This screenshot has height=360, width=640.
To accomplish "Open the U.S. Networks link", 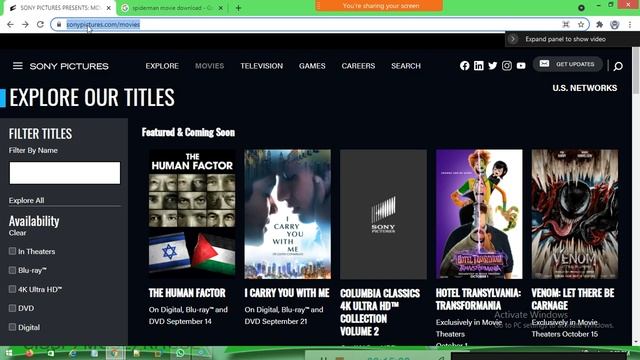I will tap(584, 88).
